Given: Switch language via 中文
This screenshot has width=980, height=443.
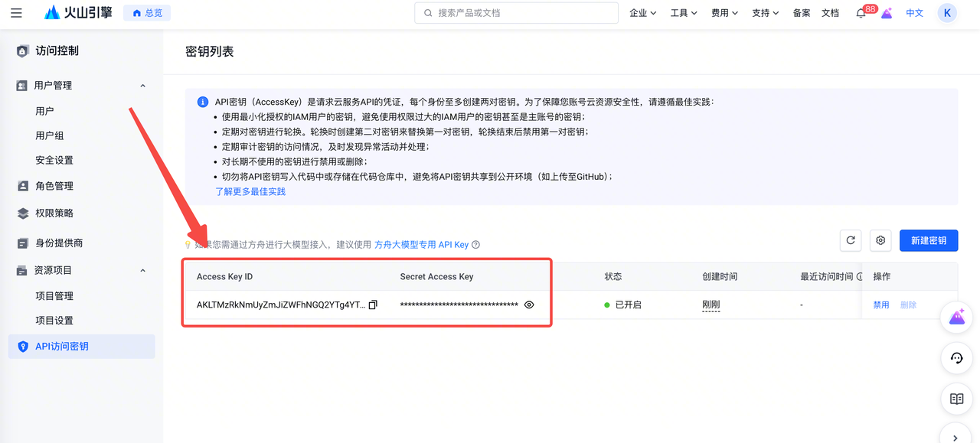Looking at the screenshot, I should point(915,13).
